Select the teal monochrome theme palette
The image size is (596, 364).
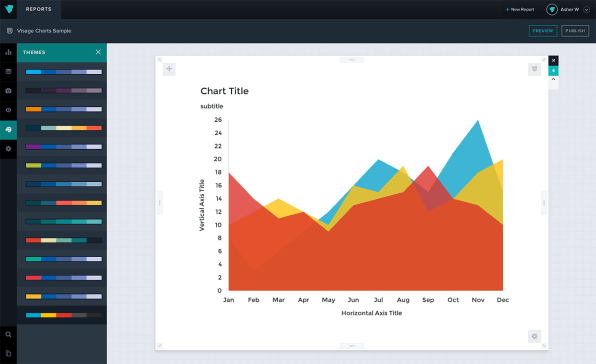pyautogui.click(x=63, y=222)
